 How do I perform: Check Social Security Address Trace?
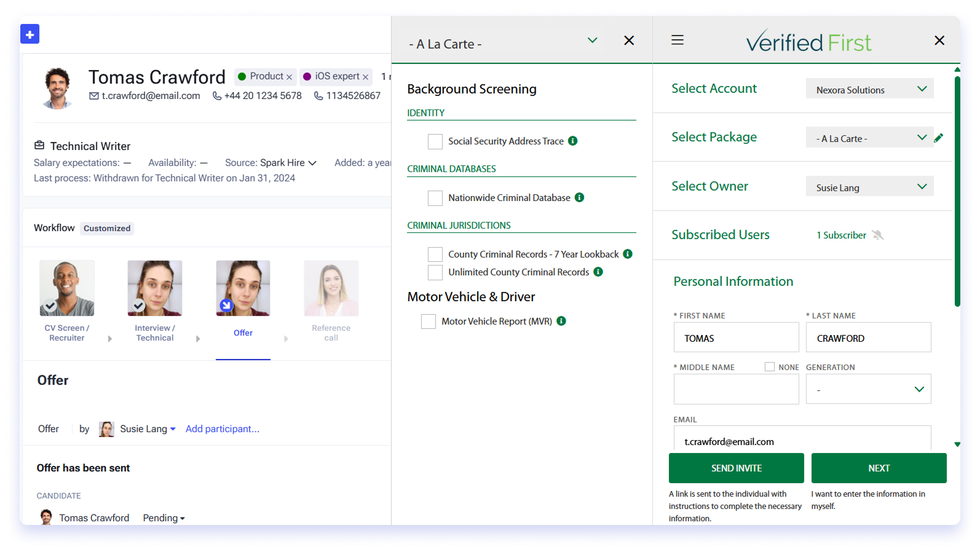(x=435, y=141)
